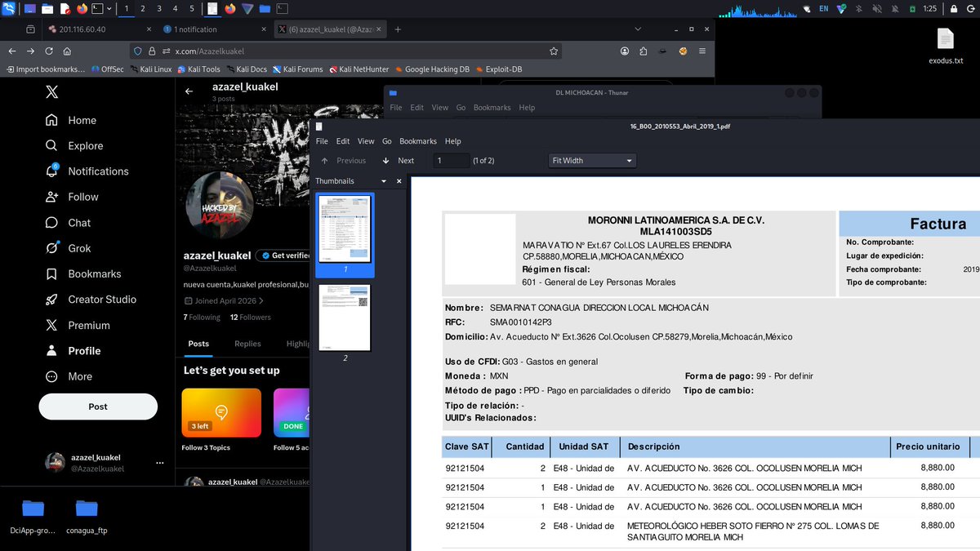Close the Thumbnails side pane
The height and width of the screenshot is (551, 980).
point(399,181)
